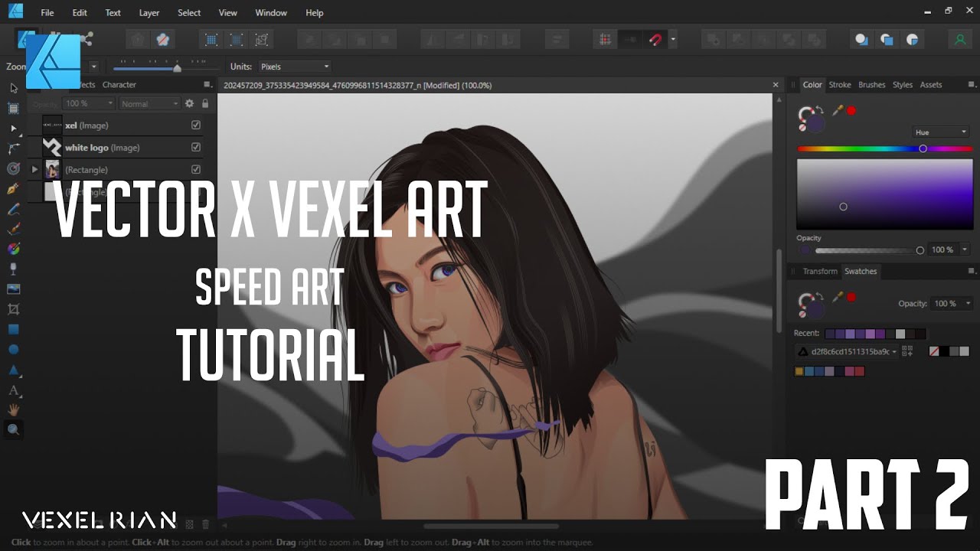Image resolution: width=980 pixels, height=551 pixels.
Task: Open the swatch palette dropdown
Action: click(x=847, y=351)
